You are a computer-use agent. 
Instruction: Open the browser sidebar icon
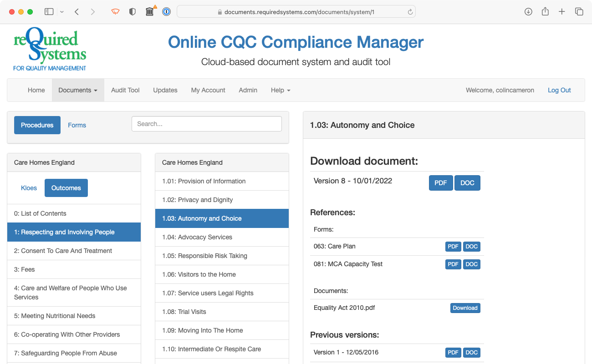coord(49,11)
